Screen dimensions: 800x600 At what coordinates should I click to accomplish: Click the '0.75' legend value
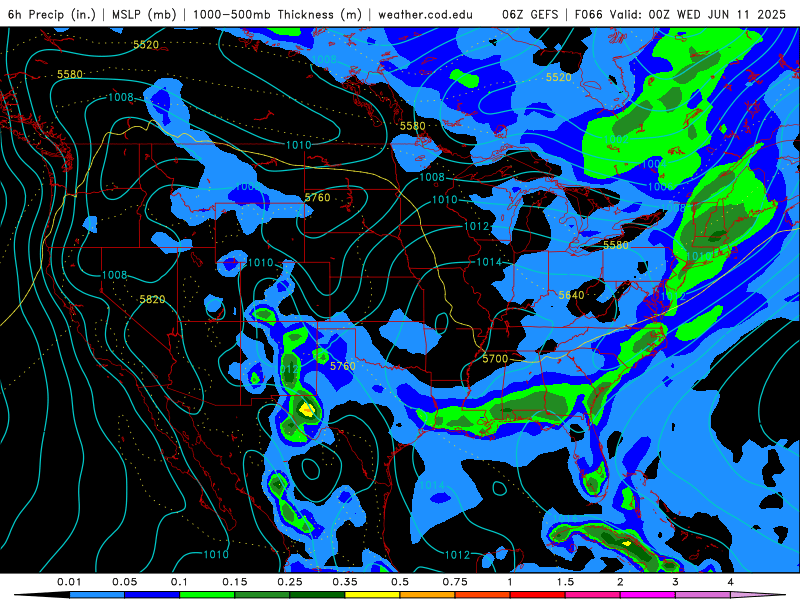pos(455,582)
